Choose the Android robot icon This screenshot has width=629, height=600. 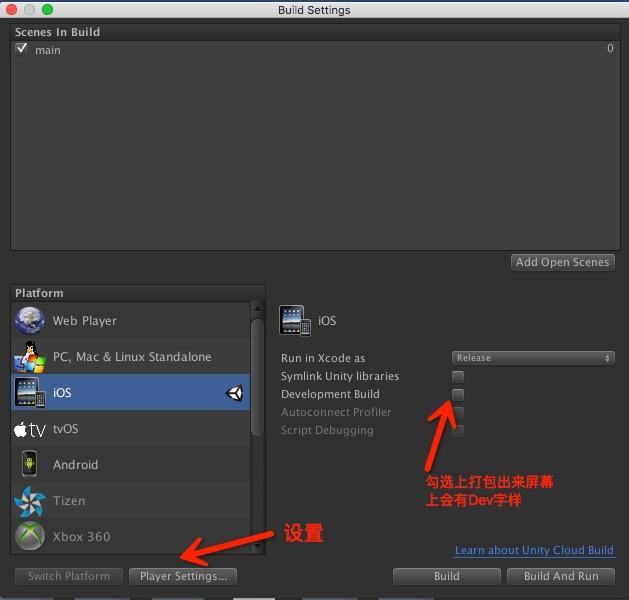click(x=29, y=465)
